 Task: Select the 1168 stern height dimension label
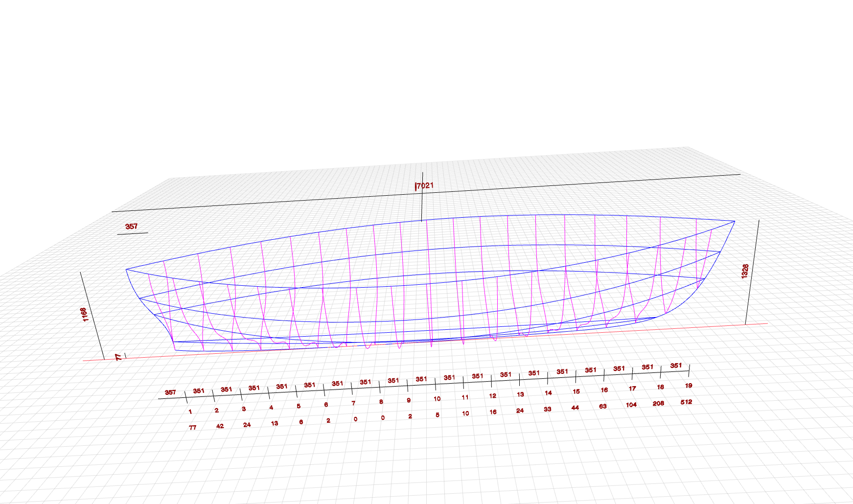[84, 314]
